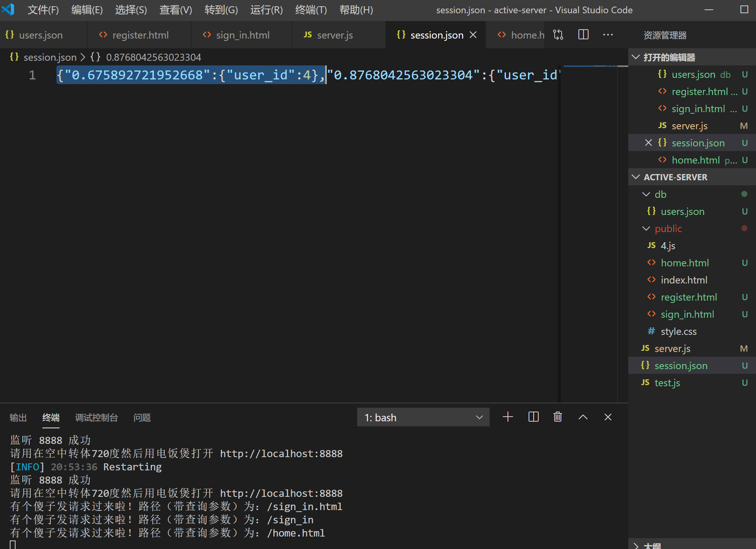The width and height of the screenshot is (756, 549).
Task: Close session.json in open editors list
Action: pos(648,143)
